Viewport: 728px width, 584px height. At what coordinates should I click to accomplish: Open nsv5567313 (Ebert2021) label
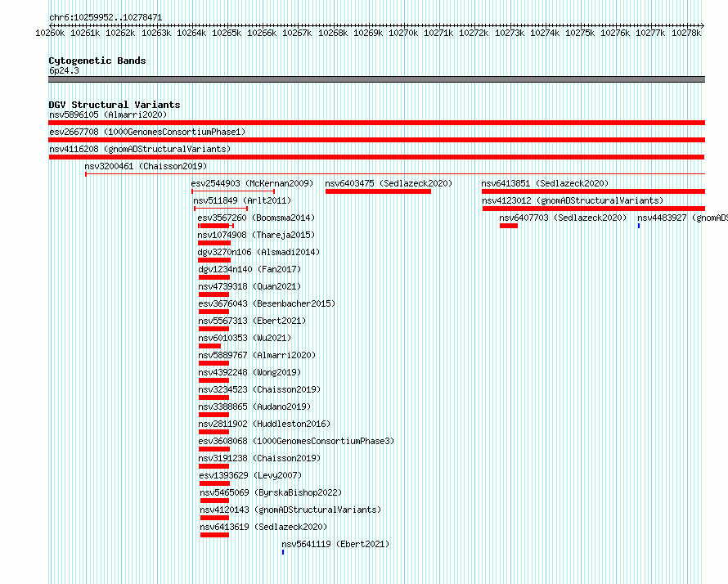coord(252,321)
